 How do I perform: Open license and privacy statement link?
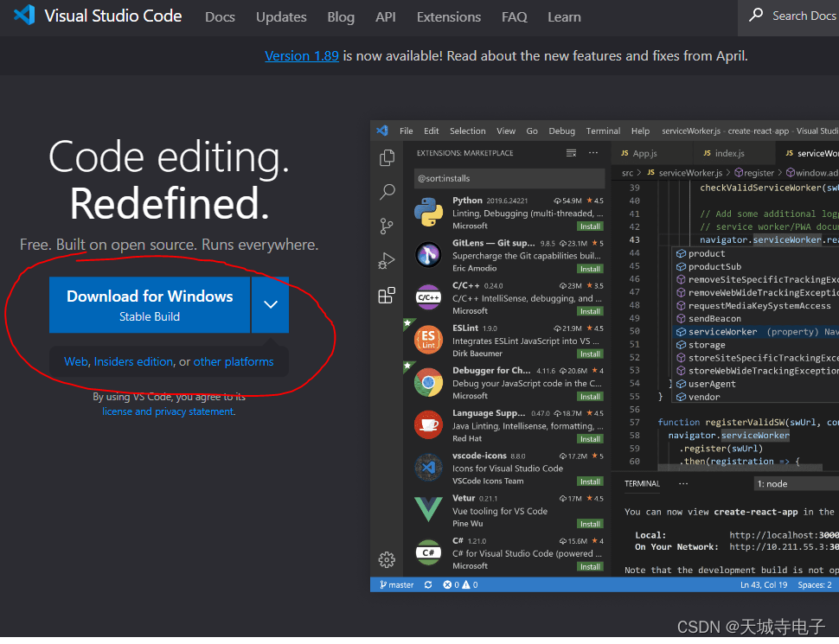[x=168, y=411]
